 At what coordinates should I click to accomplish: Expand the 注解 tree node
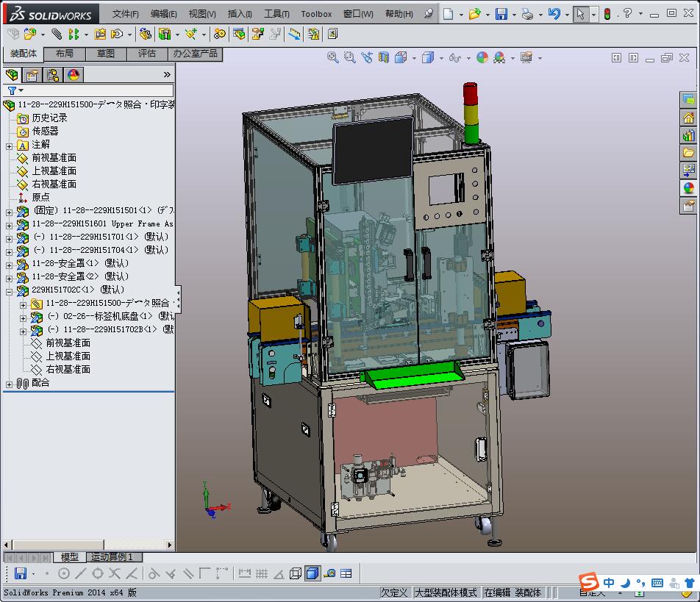9,145
